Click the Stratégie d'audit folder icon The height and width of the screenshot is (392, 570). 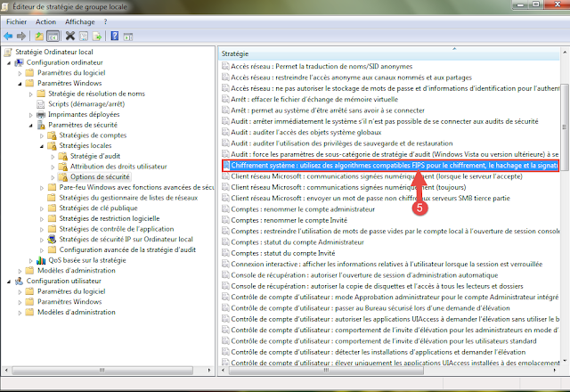tap(63, 157)
